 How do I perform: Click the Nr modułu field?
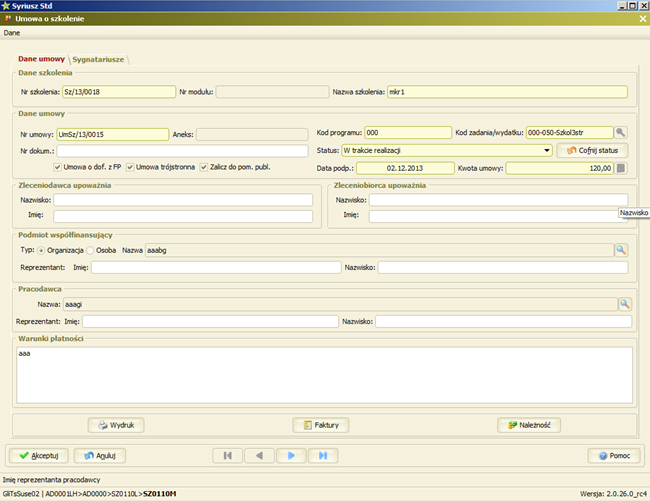272,92
